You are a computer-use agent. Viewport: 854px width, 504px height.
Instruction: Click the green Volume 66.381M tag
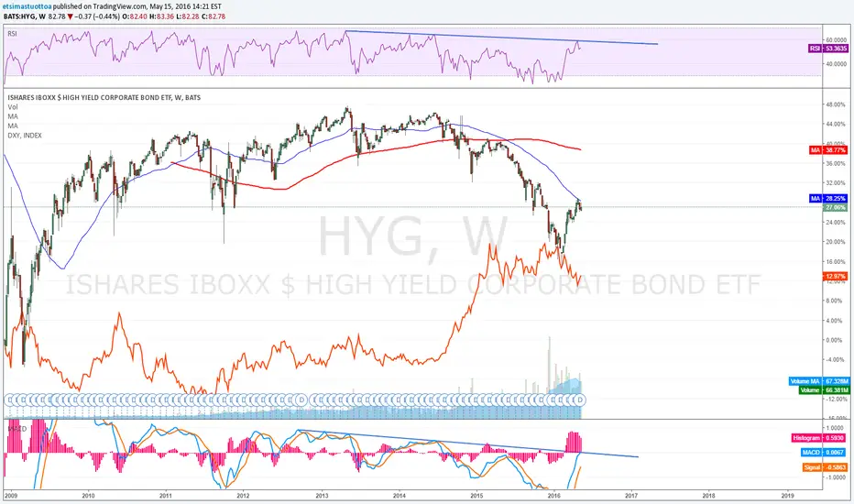(824, 390)
